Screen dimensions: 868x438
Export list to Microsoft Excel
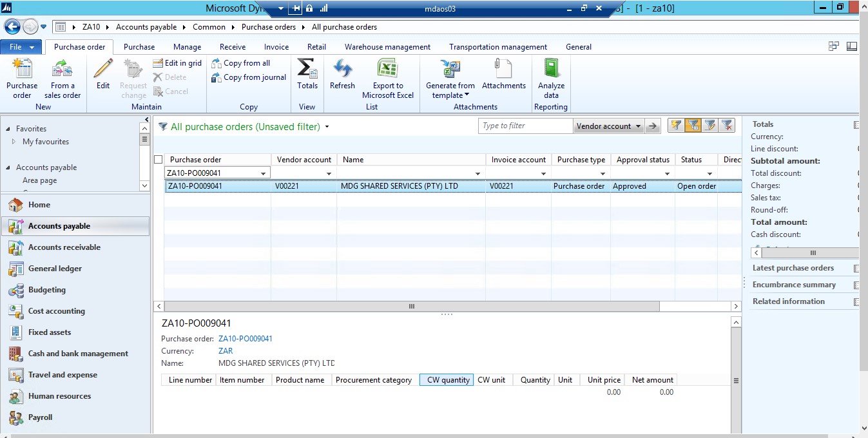coord(388,79)
